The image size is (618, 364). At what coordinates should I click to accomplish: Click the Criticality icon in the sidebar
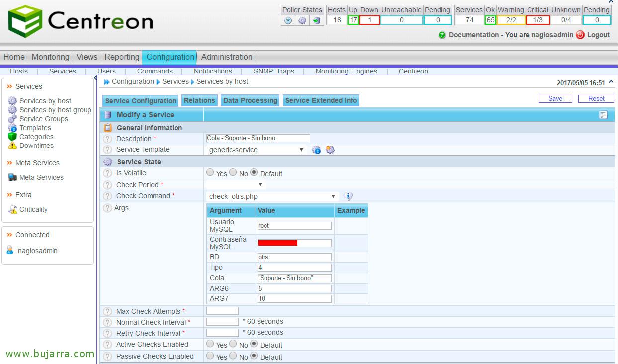pyautogui.click(x=12, y=209)
